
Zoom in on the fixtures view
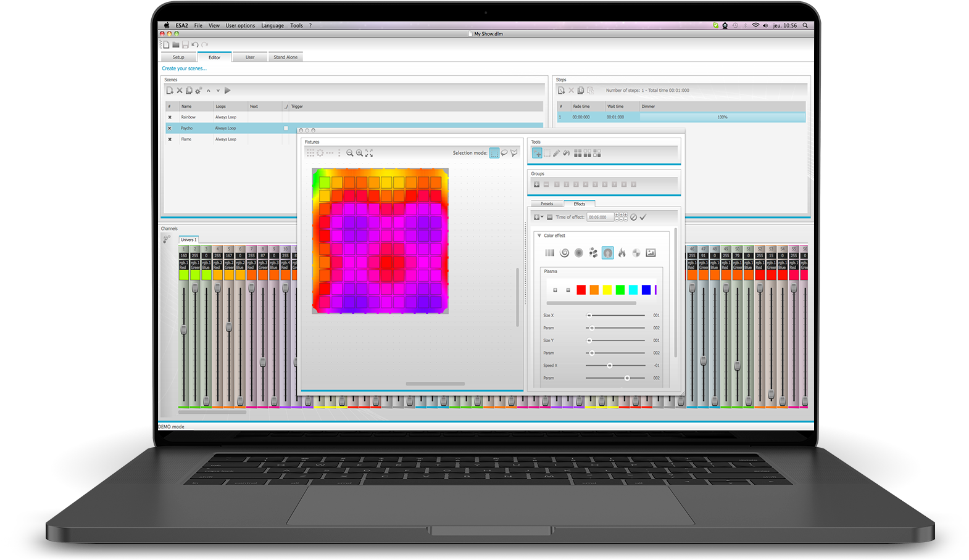click(x=359, y=153)
